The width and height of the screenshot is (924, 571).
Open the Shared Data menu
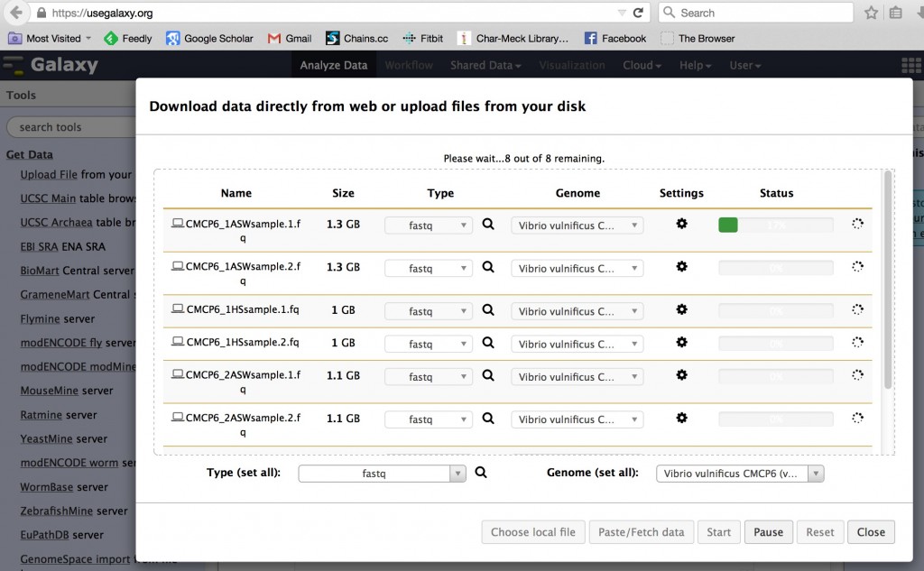485,65
